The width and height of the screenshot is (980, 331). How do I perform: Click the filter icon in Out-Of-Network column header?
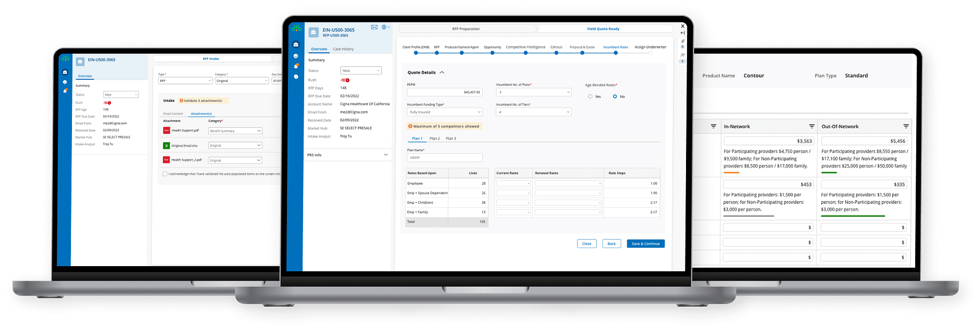tap(906, 126)
